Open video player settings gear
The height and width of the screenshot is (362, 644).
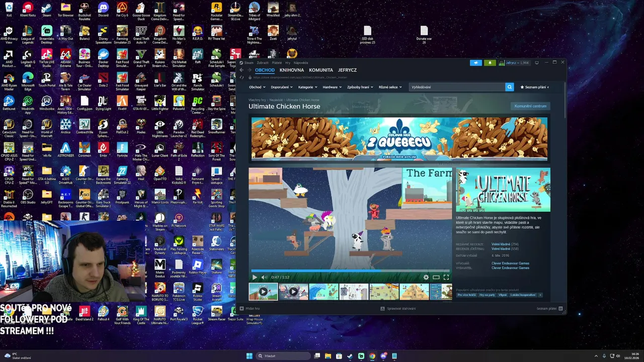point(426,277)
